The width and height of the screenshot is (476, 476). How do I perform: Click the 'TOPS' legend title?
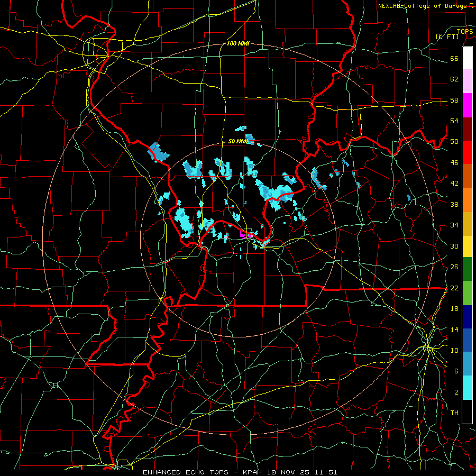coord(465,32)
